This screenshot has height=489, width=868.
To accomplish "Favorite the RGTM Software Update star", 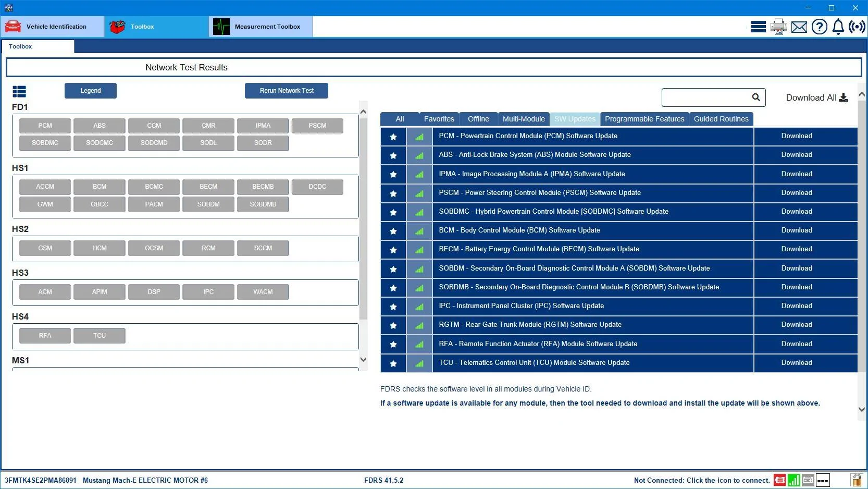I will point(393,325).
